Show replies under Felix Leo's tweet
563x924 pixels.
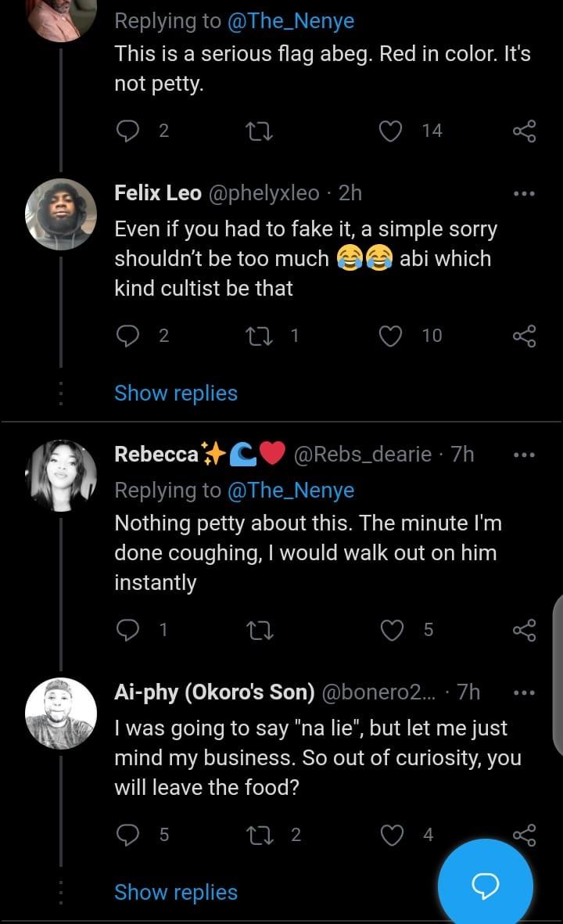click(x=176, y=393)
